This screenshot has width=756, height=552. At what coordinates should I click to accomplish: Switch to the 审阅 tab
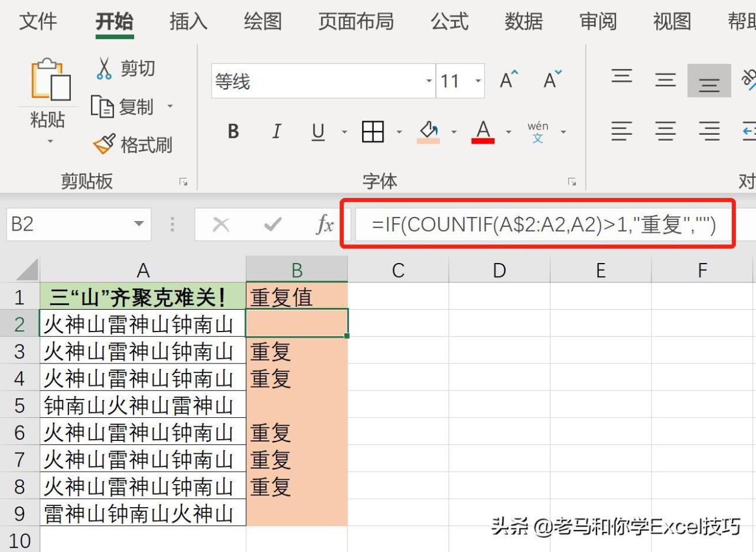click(598, 22)
